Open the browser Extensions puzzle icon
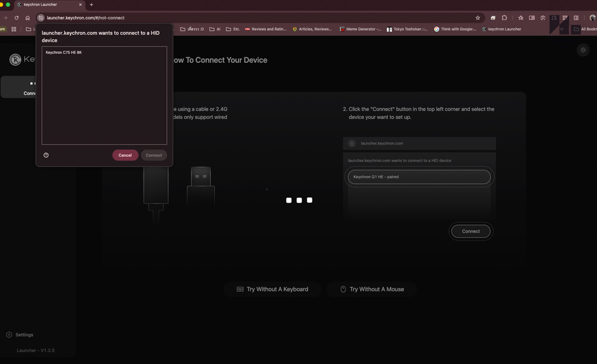The image size is (597, 364). click(x=504, y=18)
